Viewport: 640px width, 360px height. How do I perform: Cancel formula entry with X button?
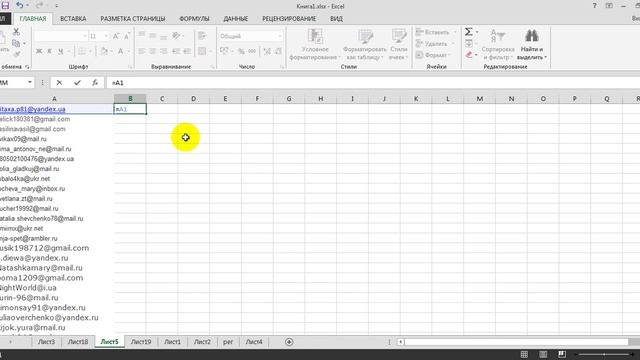click(59, 82)
